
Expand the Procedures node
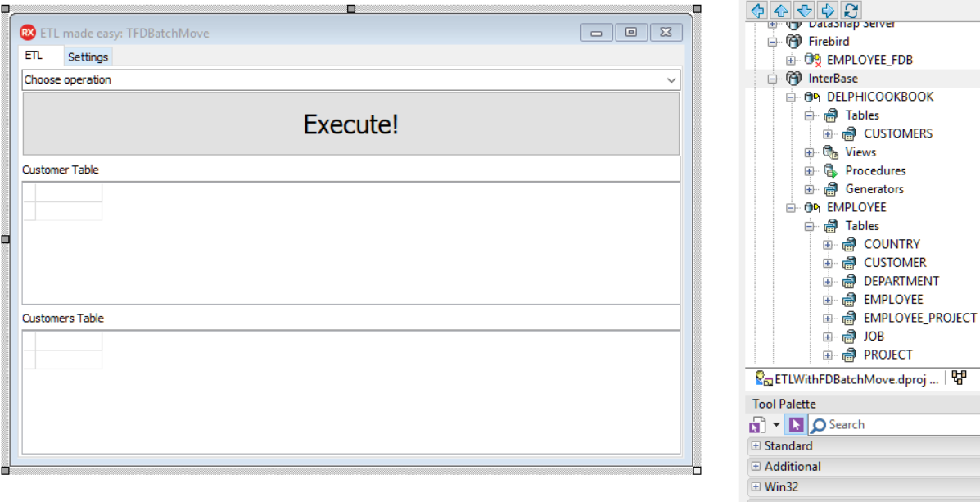click(x=809, y=170)
